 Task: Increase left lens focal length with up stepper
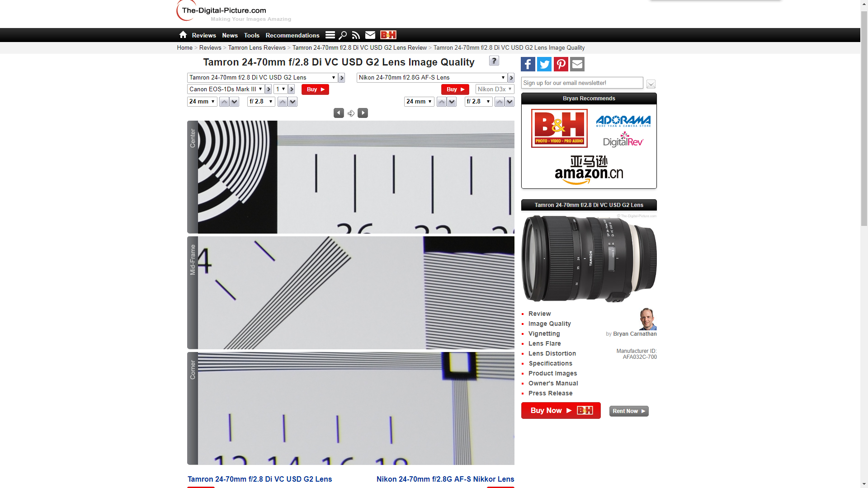224,102
